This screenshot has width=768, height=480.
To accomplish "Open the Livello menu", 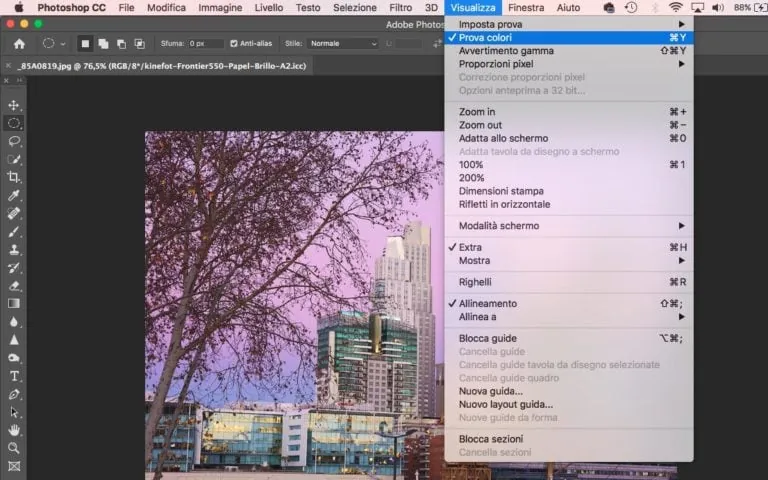I will point(268,8).
